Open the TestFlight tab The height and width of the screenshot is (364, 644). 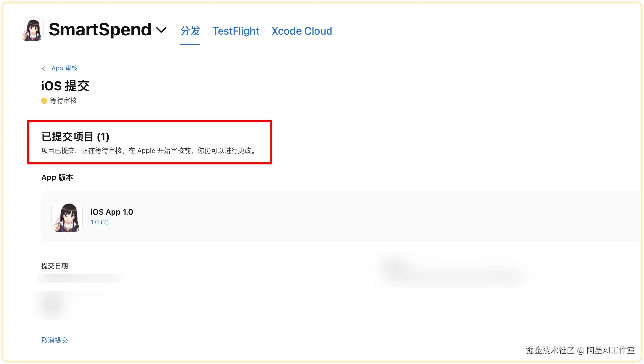236,31
